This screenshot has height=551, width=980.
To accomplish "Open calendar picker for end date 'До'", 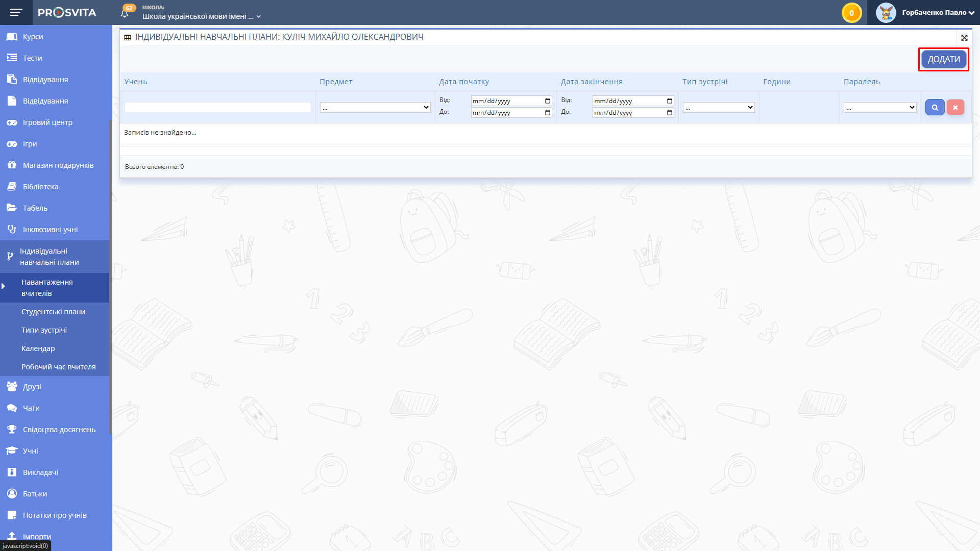I will pyautogui.click(x=669, y=113).
